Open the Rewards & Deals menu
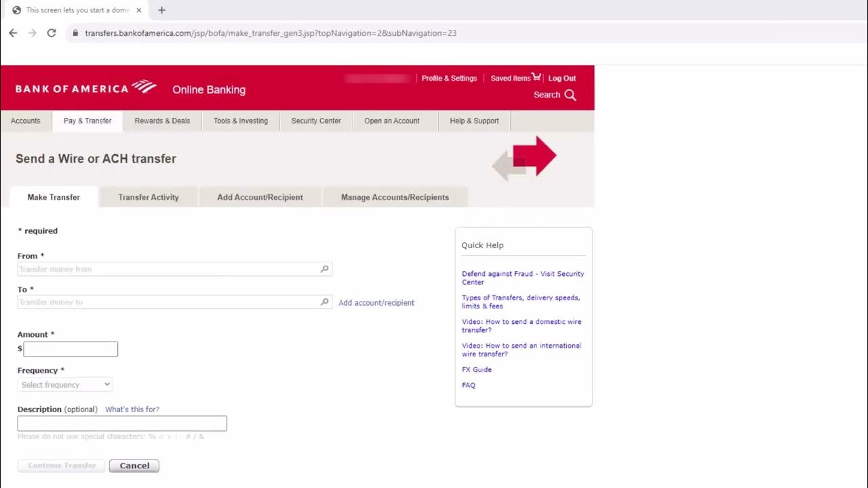Image resolution: width=868 pixels, height=488 pixels. click(162, 121)
